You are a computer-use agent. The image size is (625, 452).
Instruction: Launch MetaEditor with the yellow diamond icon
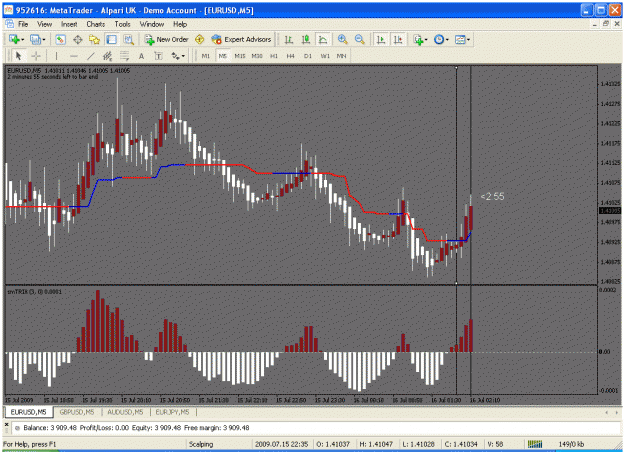[x=199, y=39]
